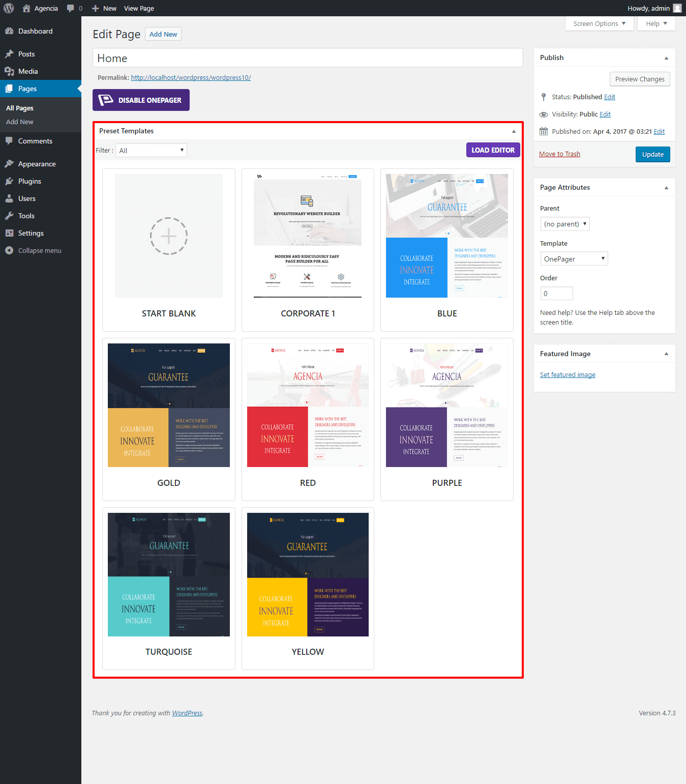Viewport: 686px width, 784px height.
Task: Toggle the Featured Image panel arrow
Action: pos(666,354)
